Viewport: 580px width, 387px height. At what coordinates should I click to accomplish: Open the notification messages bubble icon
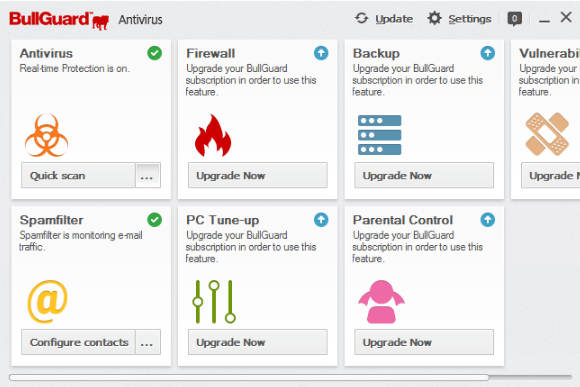coord(515,19)
